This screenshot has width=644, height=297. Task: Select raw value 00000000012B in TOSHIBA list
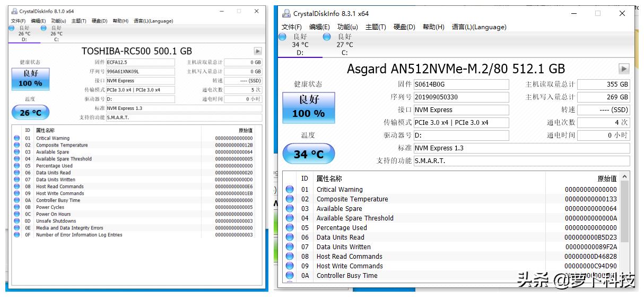[x=233, y=145]
